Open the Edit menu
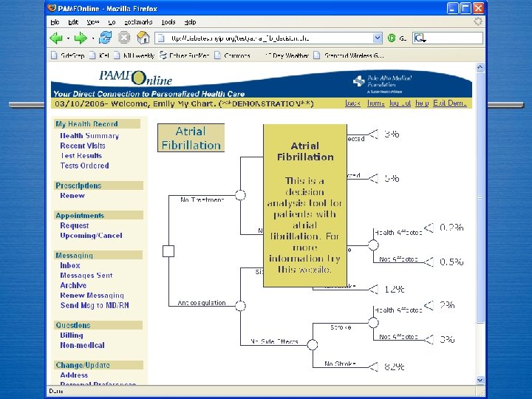532x399 pixels. [73, 22]
